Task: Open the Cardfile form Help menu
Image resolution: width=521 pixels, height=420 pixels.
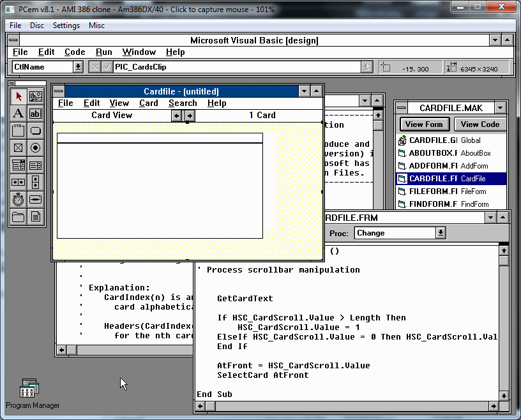Action: pos(217,103)
